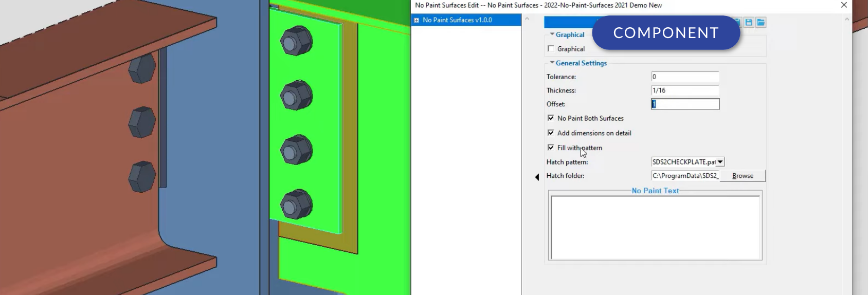This screenshot has width=868, height=295.
Task: Click inside the No Paint Text area
Action: point(655,227)
